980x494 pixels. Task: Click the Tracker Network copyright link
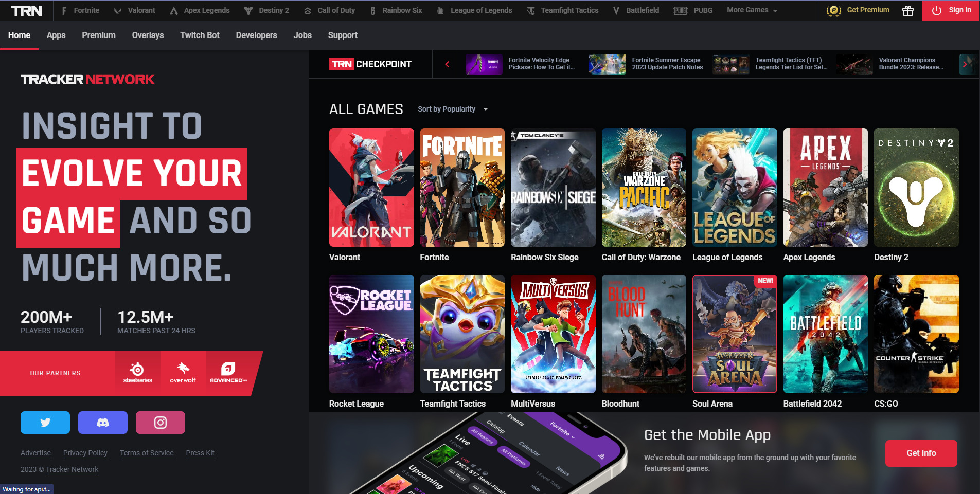pyautogui.click(x=72, y=469)
